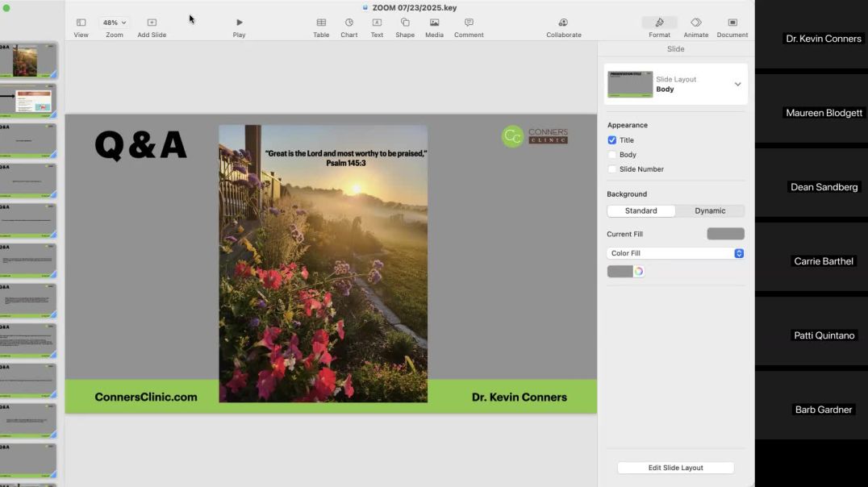Select the sunrise garden photo on the slide
The image size is (868, 487).
coord(323,264)
